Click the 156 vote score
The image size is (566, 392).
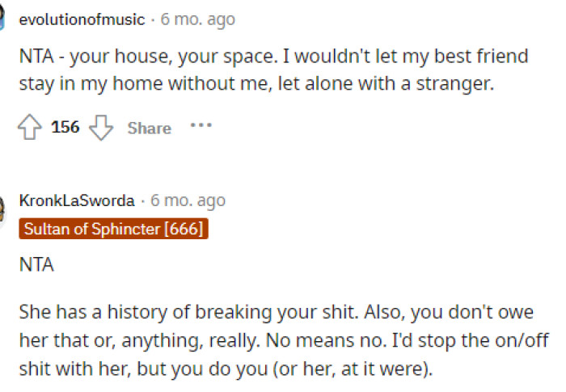pos(65,128)
